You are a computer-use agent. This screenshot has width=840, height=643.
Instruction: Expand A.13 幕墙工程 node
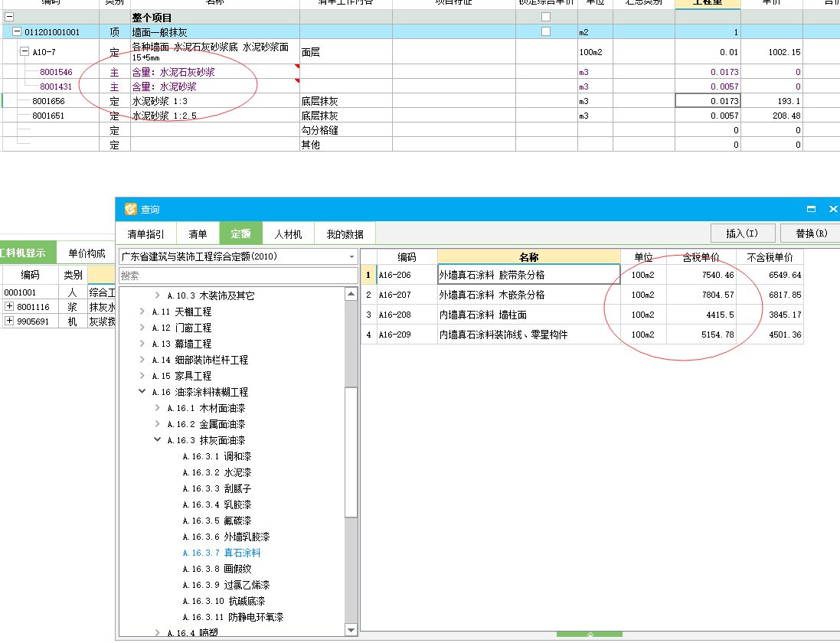(142, 344)
